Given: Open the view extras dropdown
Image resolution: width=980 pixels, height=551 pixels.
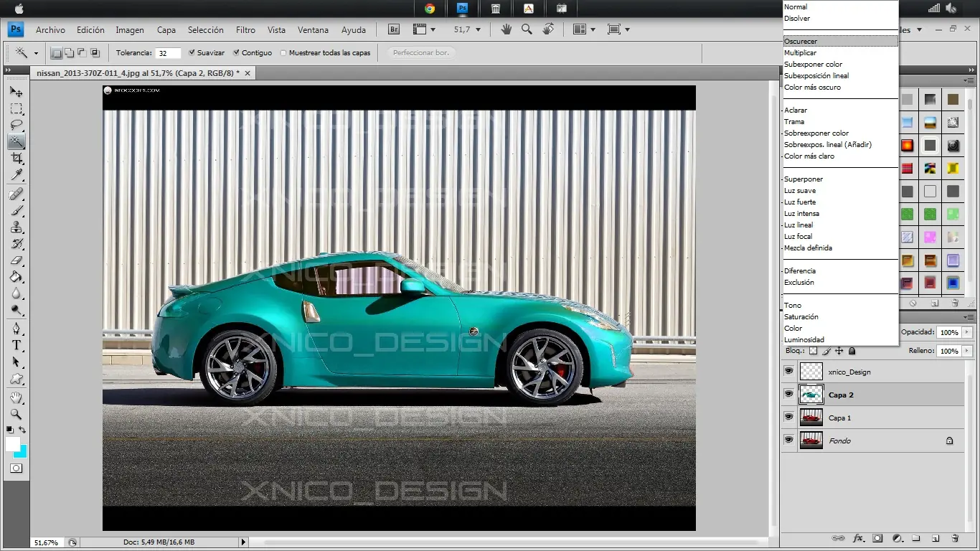Looking at the screenshot, I should point(424,29).
